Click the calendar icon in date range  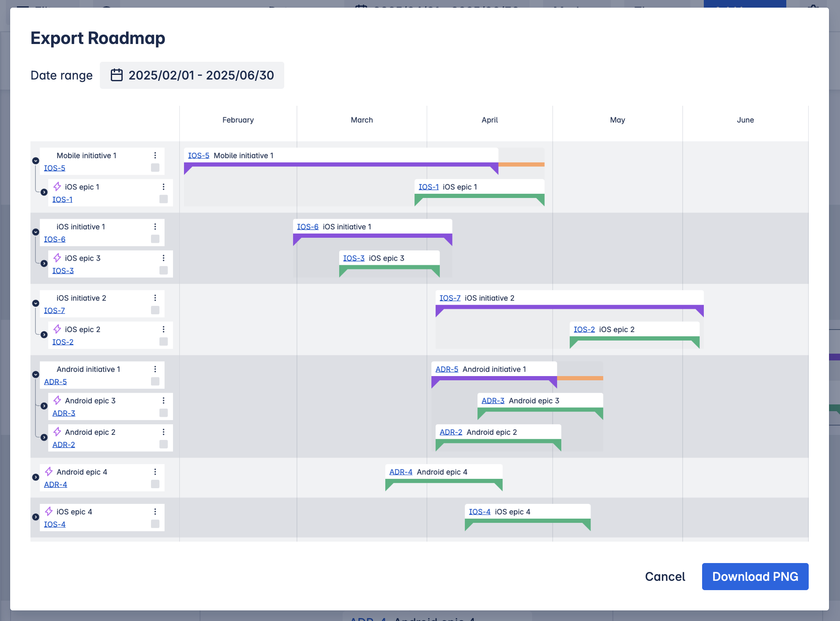click(116, 75)
